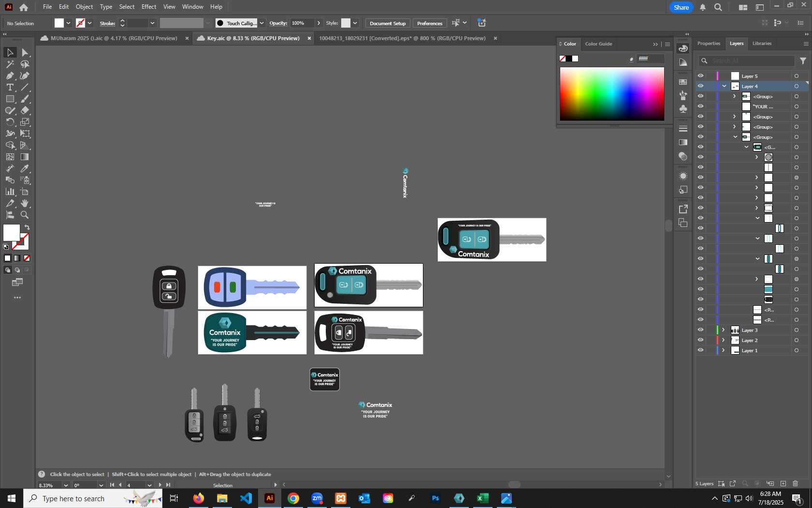
Task: Hide Layer 5 visibility eye
Action: 700,76
